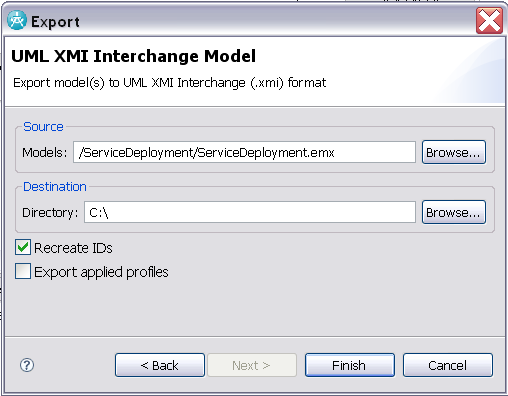Browse for the destination Directory
The width and height of the screenshot is (508, 396).
click(454, 212)
